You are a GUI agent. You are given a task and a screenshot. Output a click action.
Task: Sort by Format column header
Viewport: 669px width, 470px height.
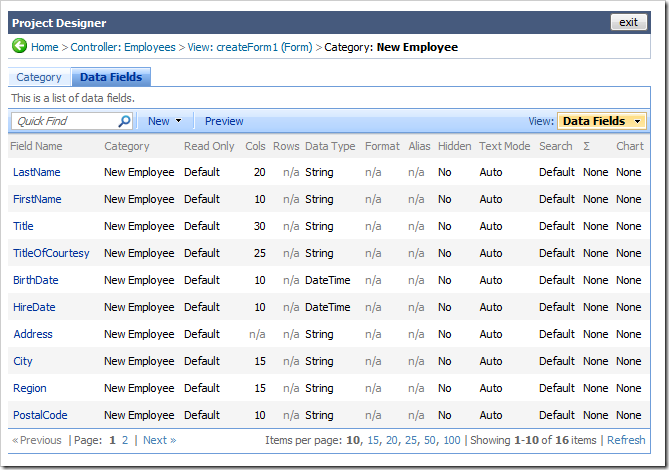pos(382,146)
